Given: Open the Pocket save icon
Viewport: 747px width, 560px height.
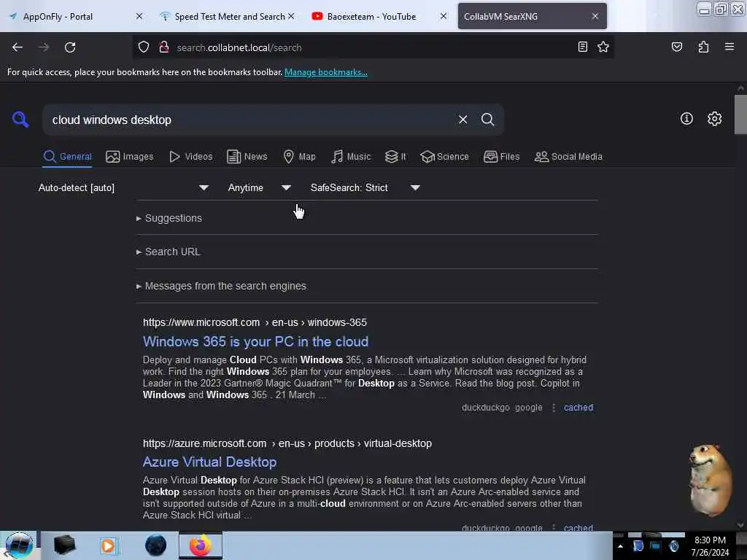Looking at the screenshot, I should [x=676, y=47].
